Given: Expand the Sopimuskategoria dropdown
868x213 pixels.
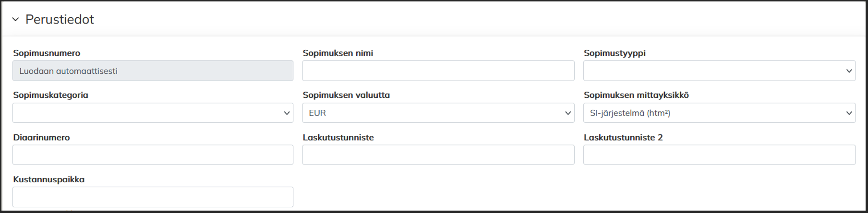Looking at the screenshot, I should (x=153, y=113).
